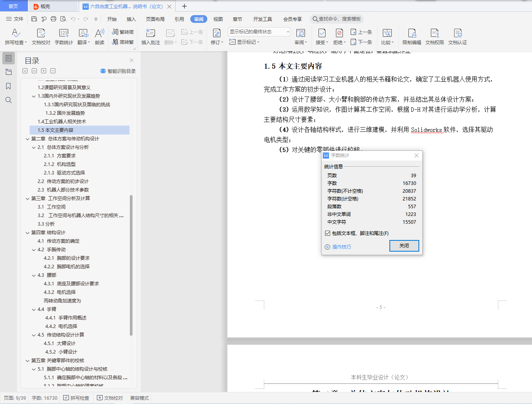532x404 pixels.
Task: Open the compare (比较) documents tool
Action: click(x=387, y=37)
